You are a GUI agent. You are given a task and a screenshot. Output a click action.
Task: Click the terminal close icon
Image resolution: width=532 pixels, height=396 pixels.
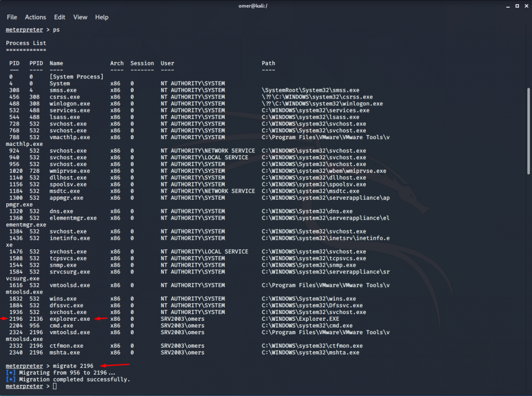(525, 6)
